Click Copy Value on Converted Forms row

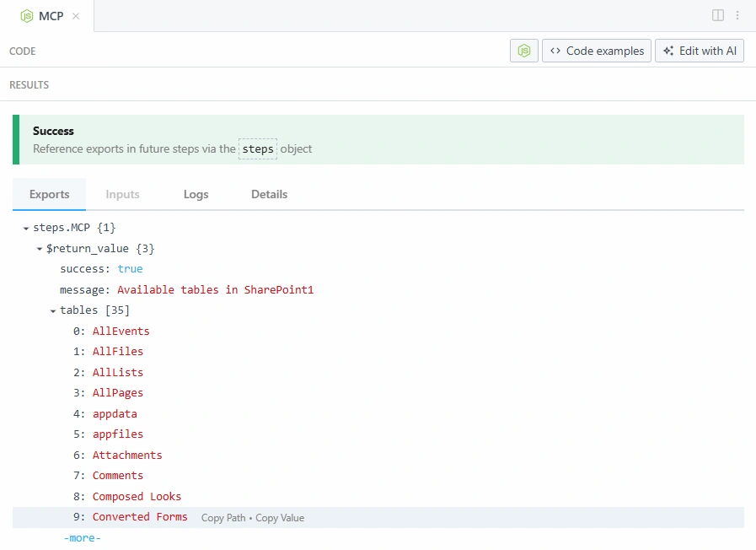tap(280, 518)
